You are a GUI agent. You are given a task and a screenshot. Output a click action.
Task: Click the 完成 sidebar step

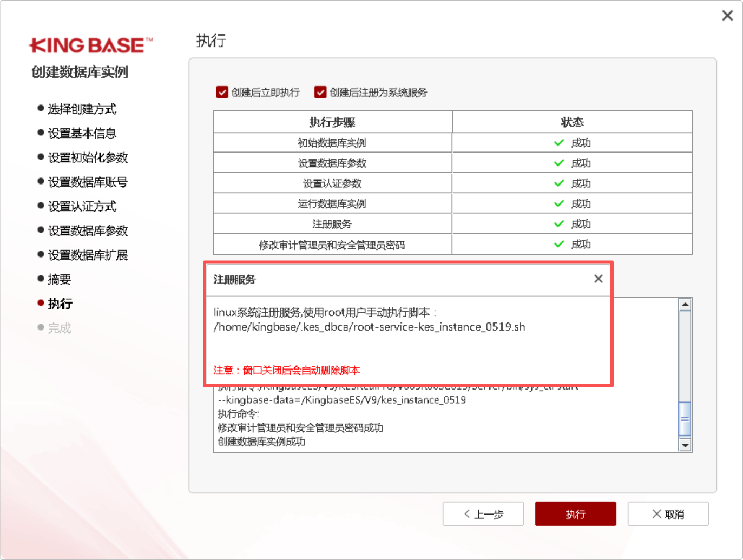[59, 328]
